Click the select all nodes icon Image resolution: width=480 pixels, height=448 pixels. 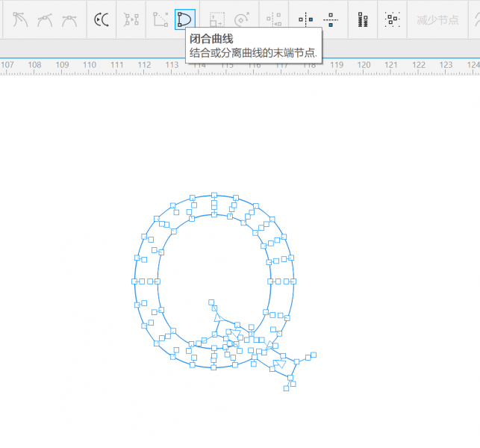click(392, 19)
